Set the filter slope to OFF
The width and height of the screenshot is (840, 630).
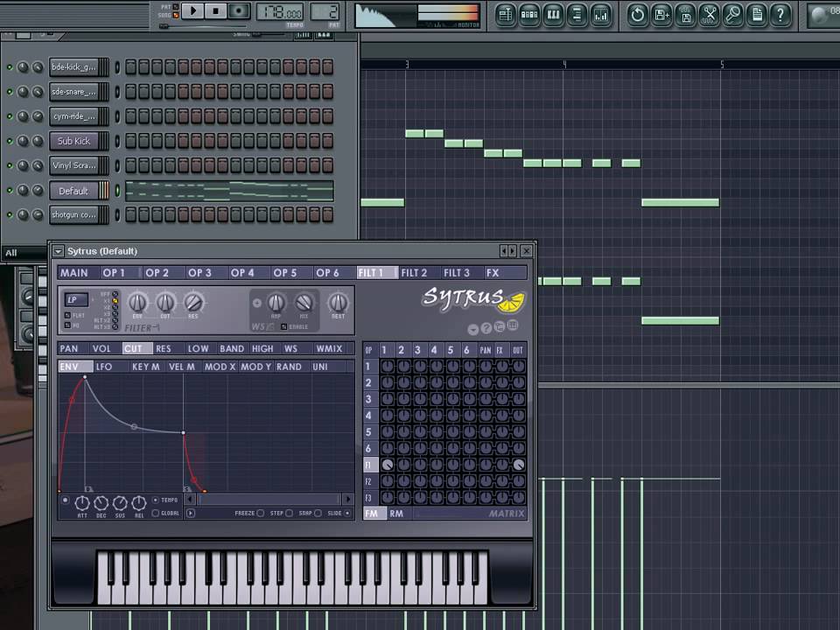click(x=115, y=294)
